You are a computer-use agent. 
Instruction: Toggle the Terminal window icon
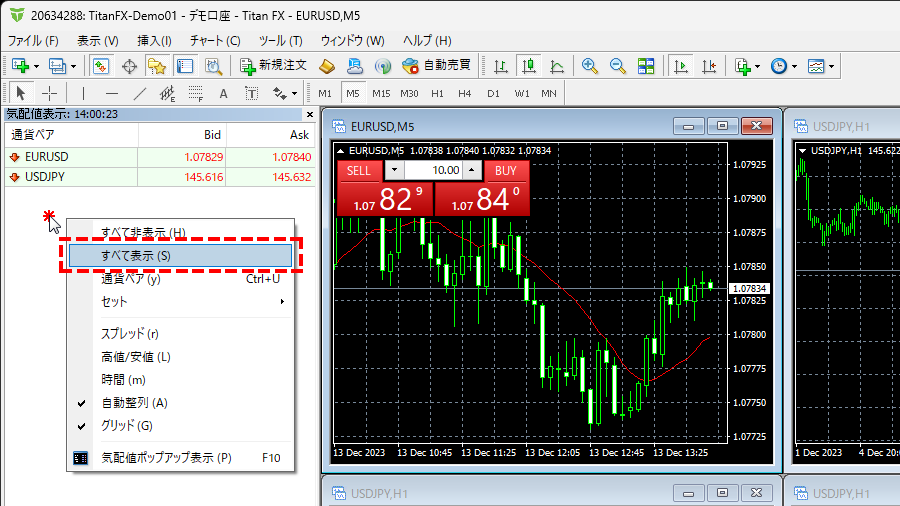(x=185, y=66)
